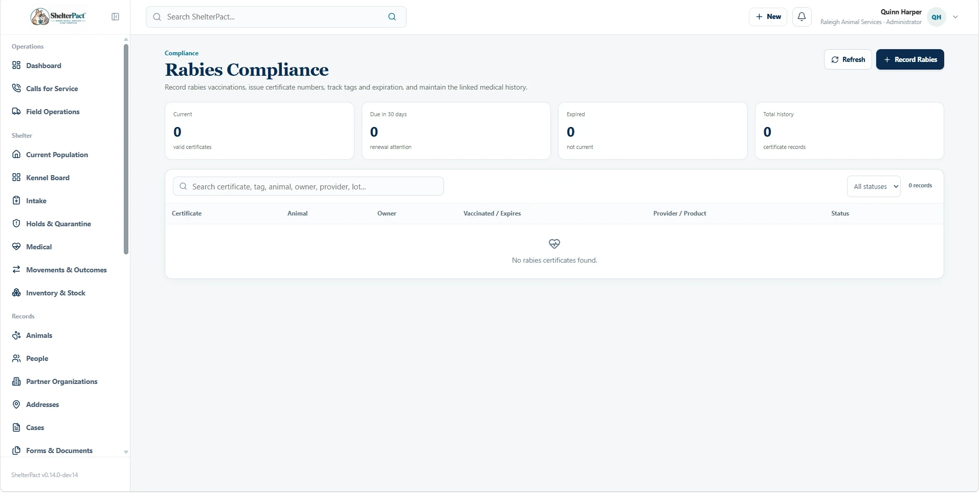Click the sidebar scroll down arrow
Image resolution: width=980 pixels, height=493 pixels.
coord(126,453)
